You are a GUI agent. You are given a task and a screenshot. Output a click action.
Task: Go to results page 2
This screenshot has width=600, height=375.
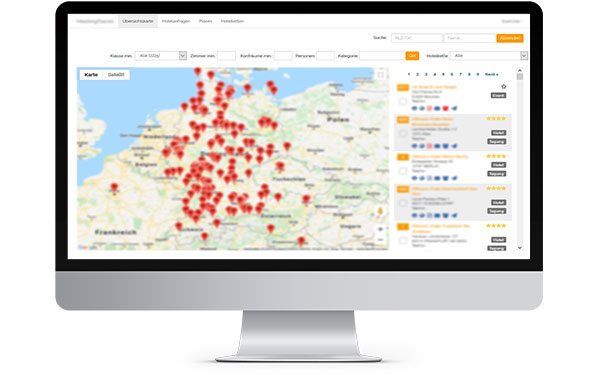pyautogui.click(x=417, y=74)
